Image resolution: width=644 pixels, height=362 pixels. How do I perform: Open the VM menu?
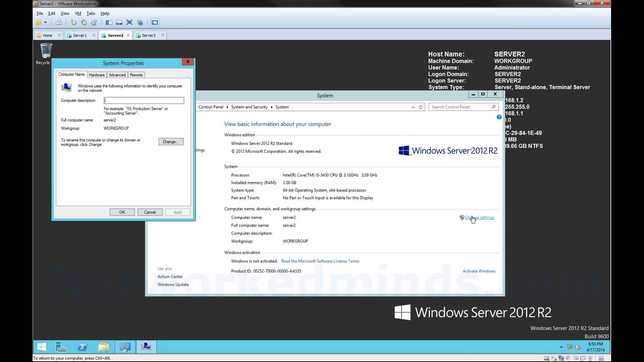click(78, 13)
